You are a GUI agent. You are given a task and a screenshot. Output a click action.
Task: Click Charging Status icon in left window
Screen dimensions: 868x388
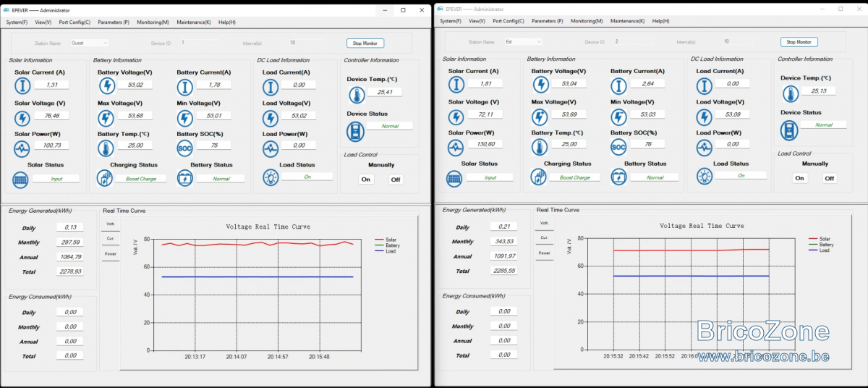tap(106, 178)
